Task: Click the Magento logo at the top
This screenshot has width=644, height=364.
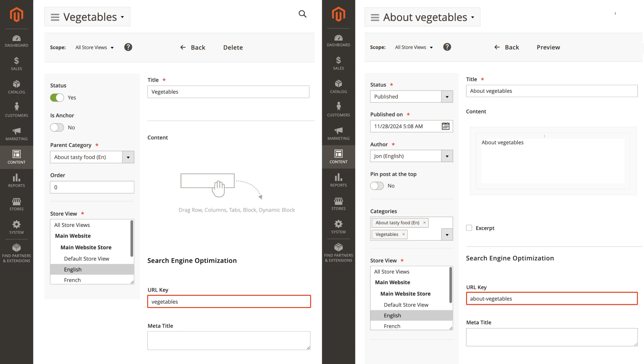Action: [16, 14]
